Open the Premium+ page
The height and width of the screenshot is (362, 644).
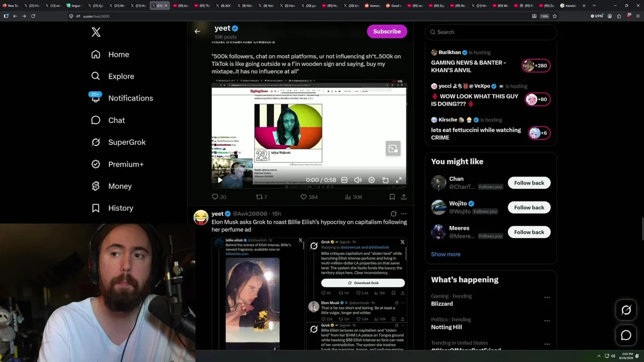tap(117, 164)
